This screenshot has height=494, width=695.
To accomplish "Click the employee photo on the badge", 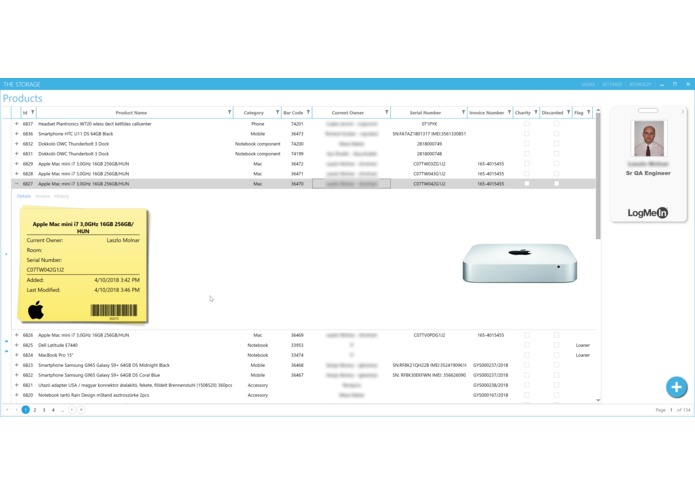I will [648, 138].
